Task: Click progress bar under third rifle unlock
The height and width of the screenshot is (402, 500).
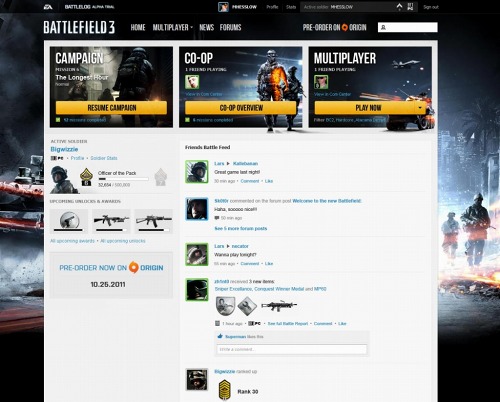Action: pos(154,230)
